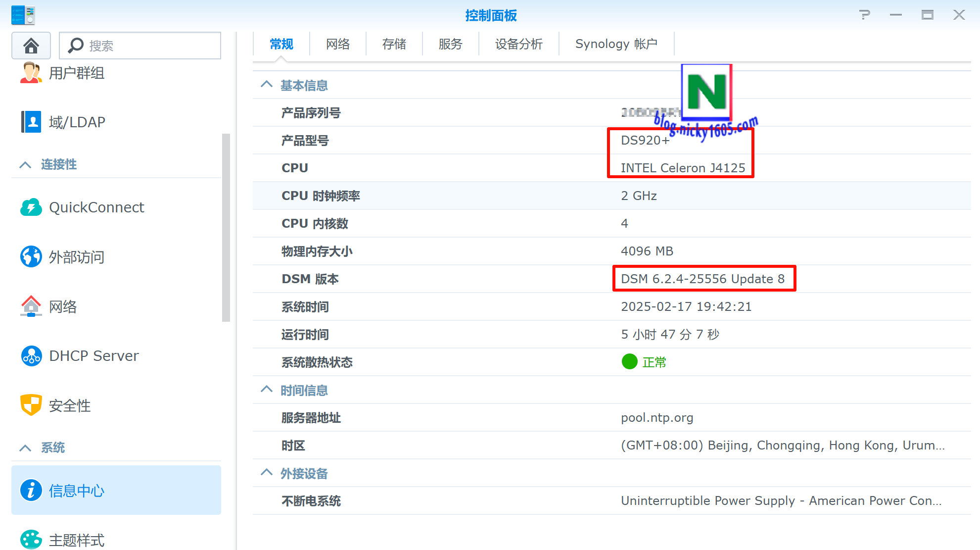
Task: Select the Uninterruptible Power Supply entry
Action: click(x=781, y=500)
